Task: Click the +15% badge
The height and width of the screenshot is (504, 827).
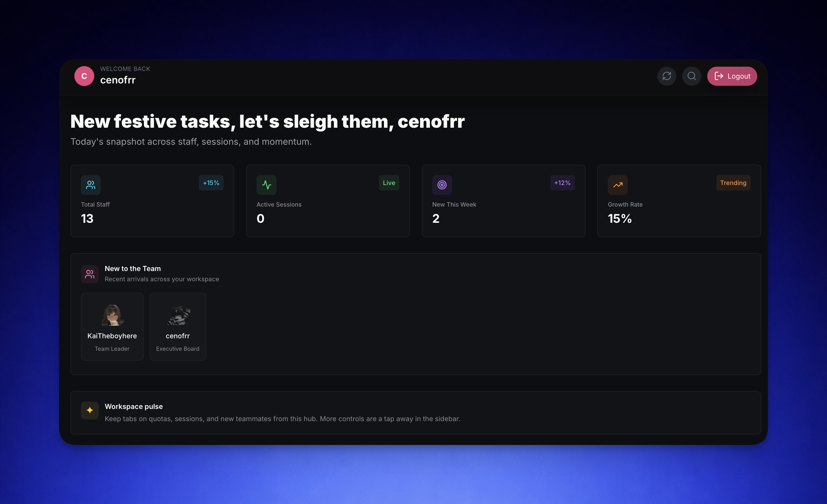Action: click(211, 183)
